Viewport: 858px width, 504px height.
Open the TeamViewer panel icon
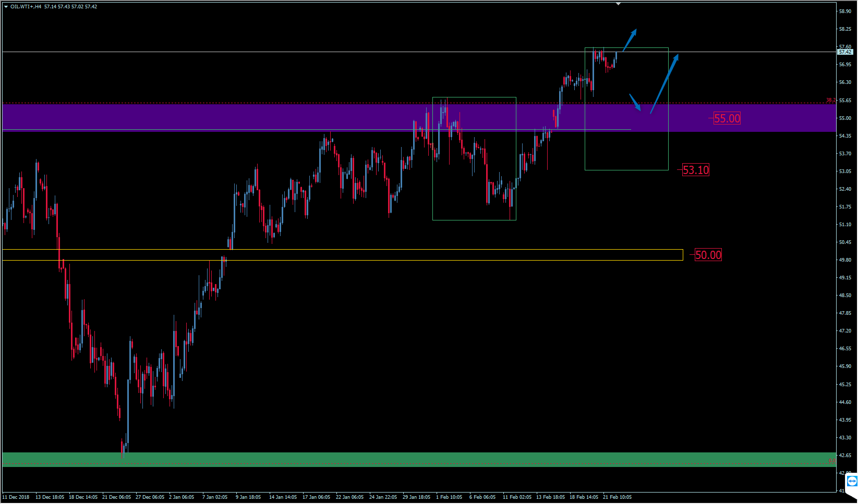(x=852, y=480)
